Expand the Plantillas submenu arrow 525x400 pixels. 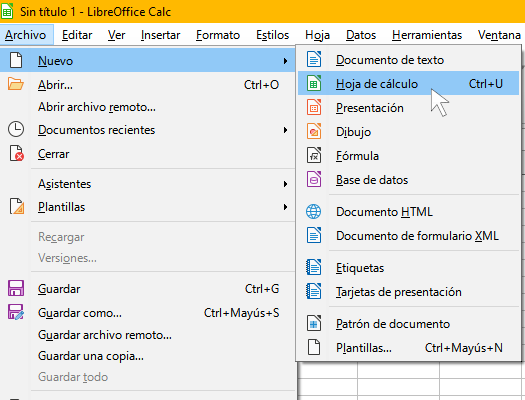point(285,207)
